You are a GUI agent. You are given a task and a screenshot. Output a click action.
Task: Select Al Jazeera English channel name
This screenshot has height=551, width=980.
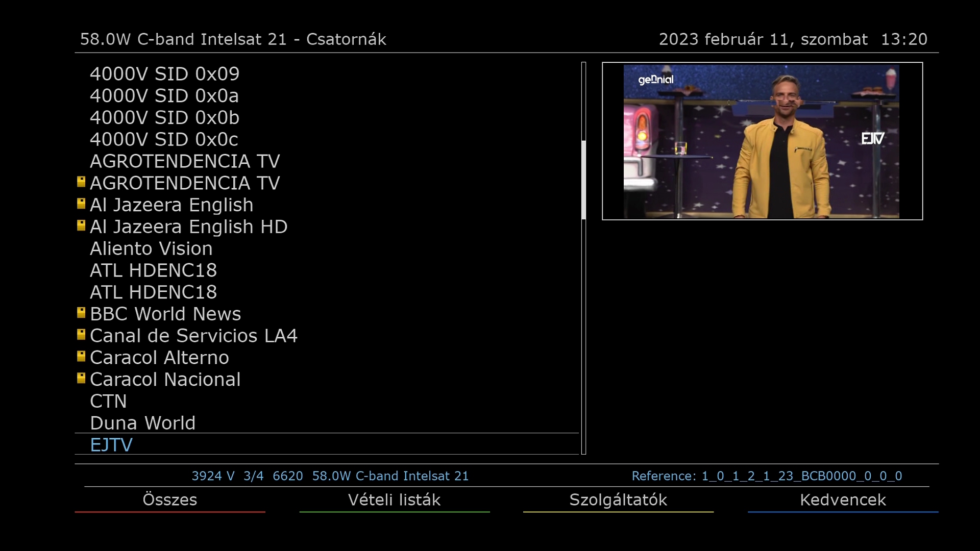(171, 205)
